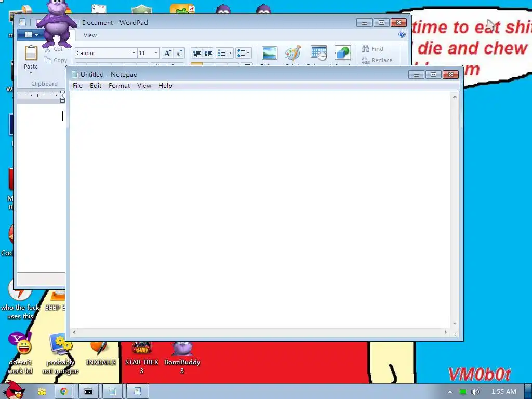Switch to the View tab in WordPad
The image size is (532, 399).
(x=90, y=35)
